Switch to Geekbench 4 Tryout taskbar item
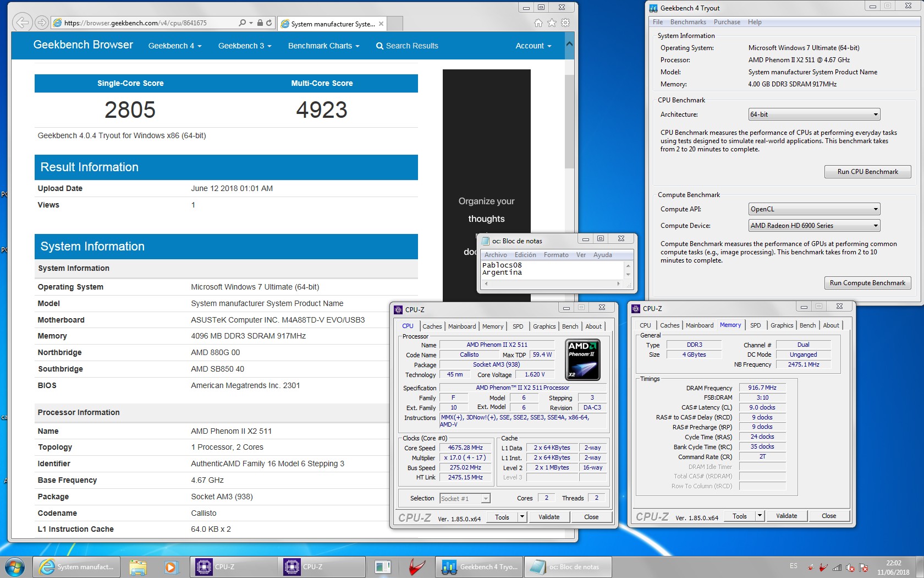Image resolution: width=924 pixels, height=578 pixels. 479,566
